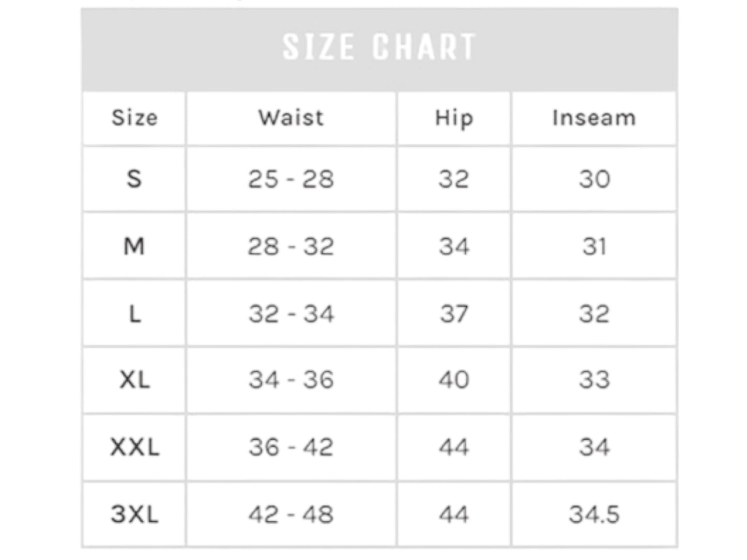This screenshot has width=747, height=560.
Task: Select waist value 28 - 32
Action: [291, 246]
